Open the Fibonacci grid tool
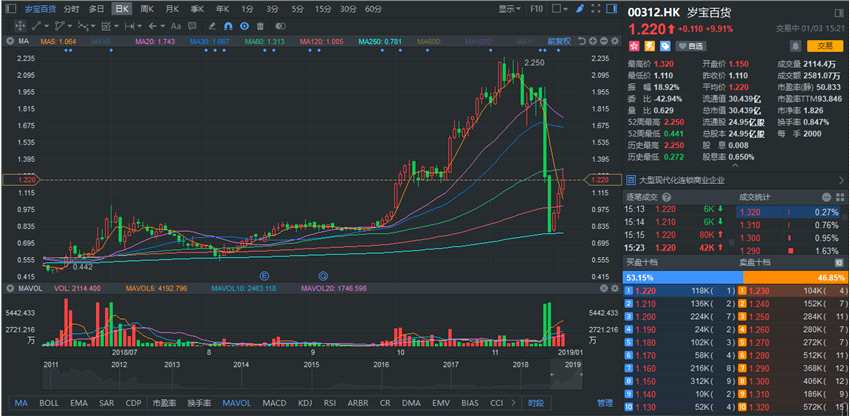 tap(106, 26)
